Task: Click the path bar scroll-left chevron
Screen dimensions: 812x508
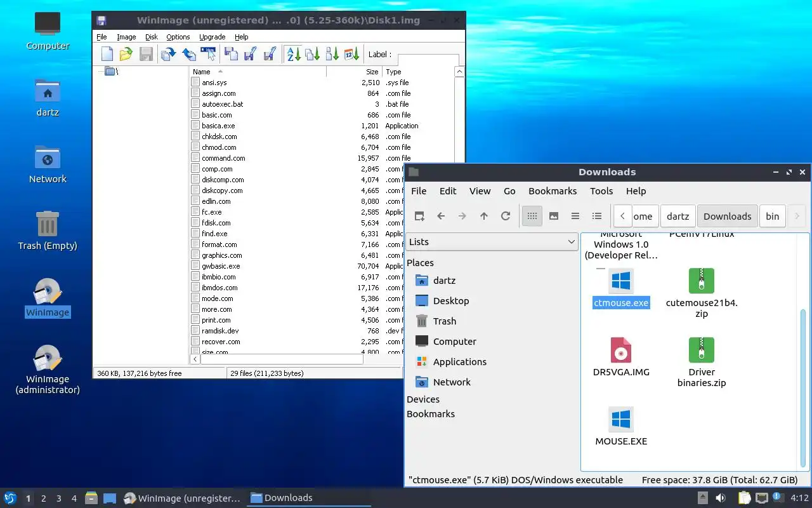Action: (623, 216)
